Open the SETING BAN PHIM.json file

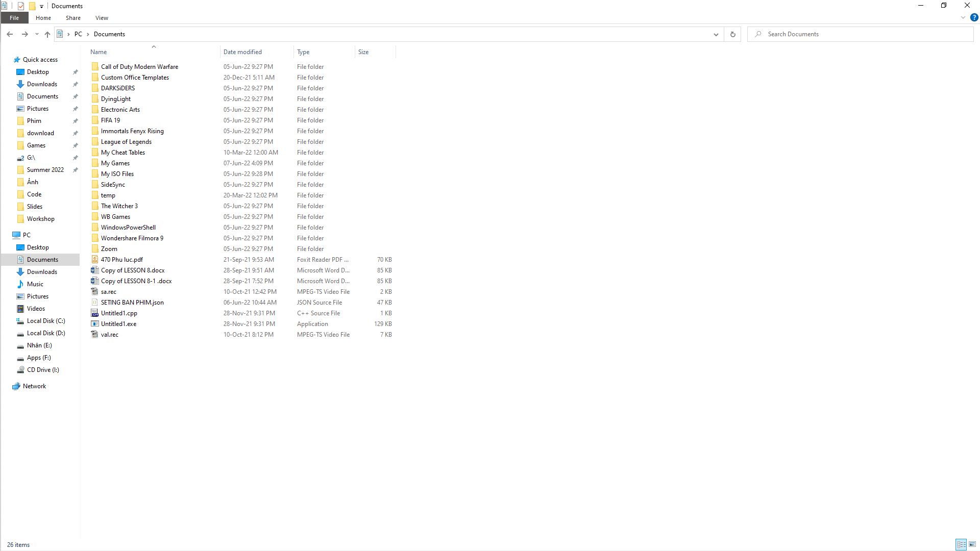click(133, 302)
